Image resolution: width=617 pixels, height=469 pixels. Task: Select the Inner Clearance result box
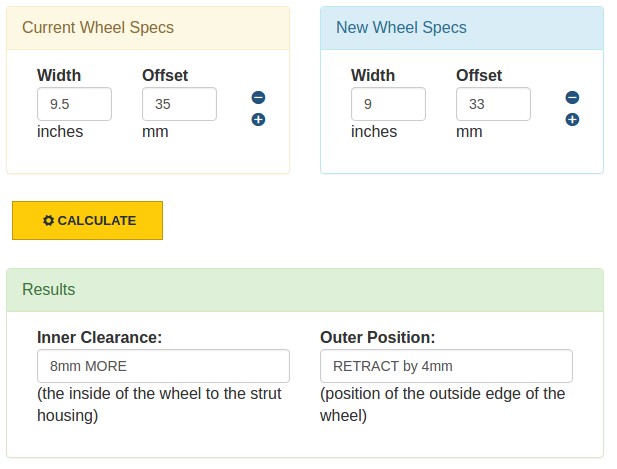163,366
